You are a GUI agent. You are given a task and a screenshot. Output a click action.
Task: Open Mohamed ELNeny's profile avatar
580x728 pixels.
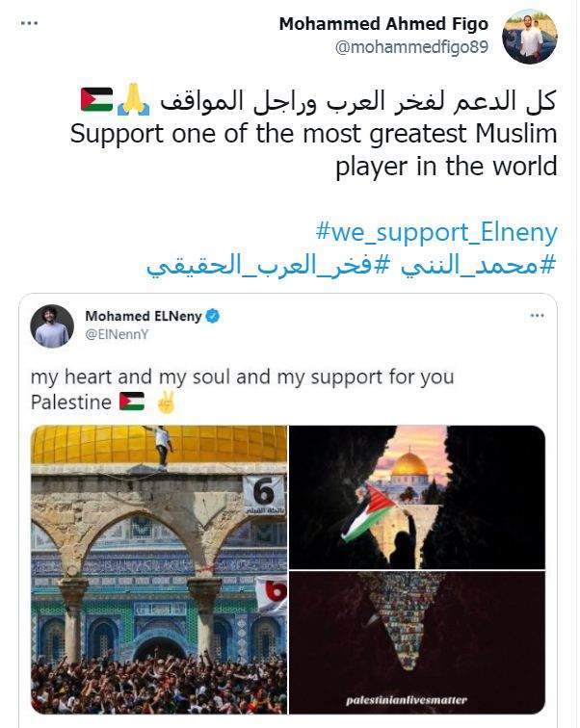point(52,326)
